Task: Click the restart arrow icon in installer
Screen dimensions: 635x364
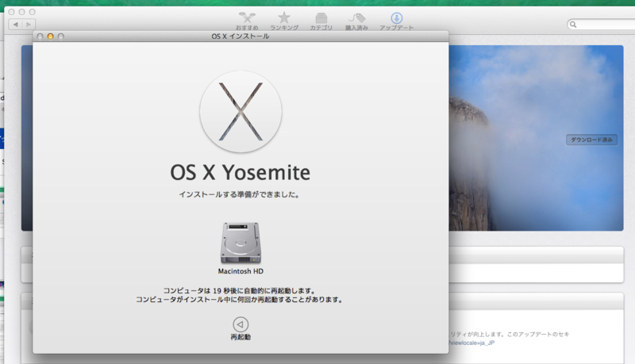Action: coord(241,324)
